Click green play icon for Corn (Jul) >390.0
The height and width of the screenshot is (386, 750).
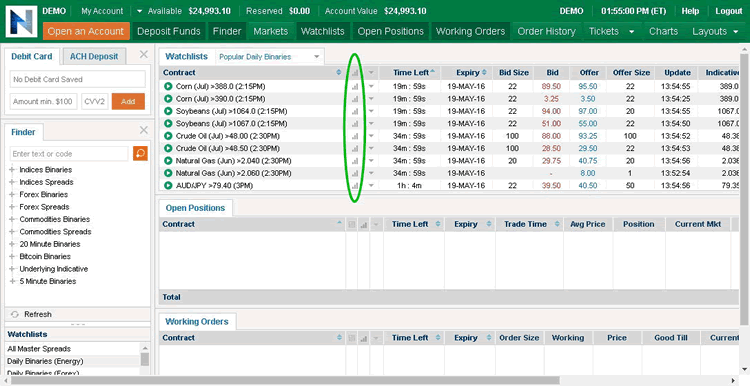pos(168,99)
